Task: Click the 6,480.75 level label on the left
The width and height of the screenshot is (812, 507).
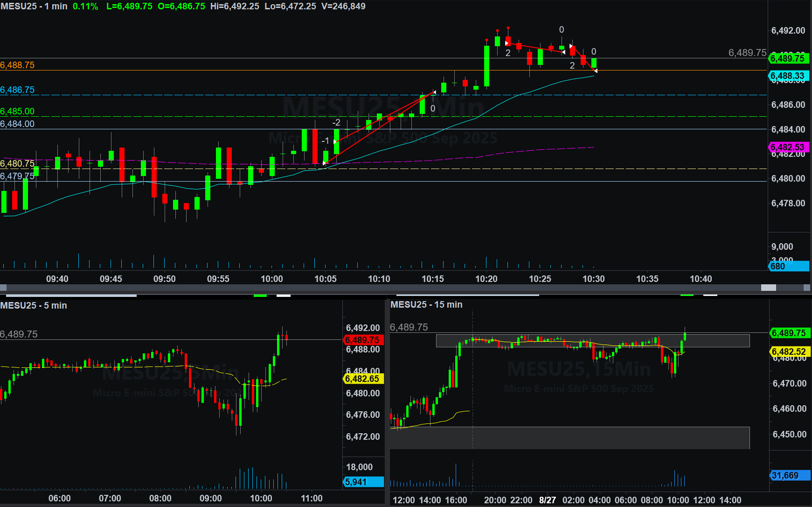Action: click(x=17, y=163)
